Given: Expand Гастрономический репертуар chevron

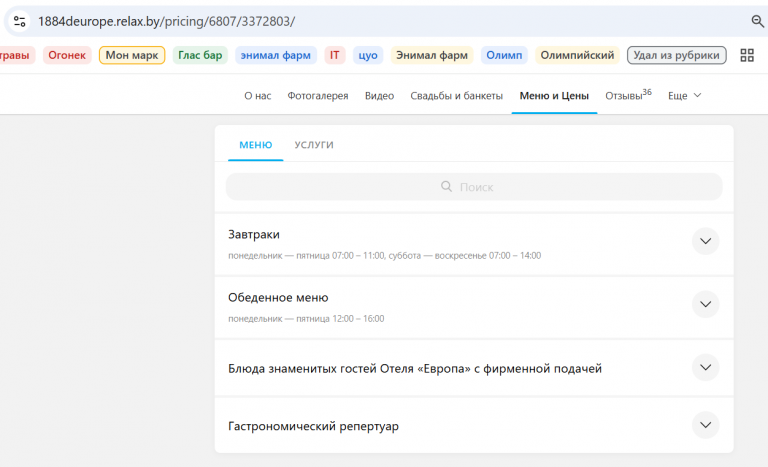Looking at the screenshot, I should tap(705, 425).
